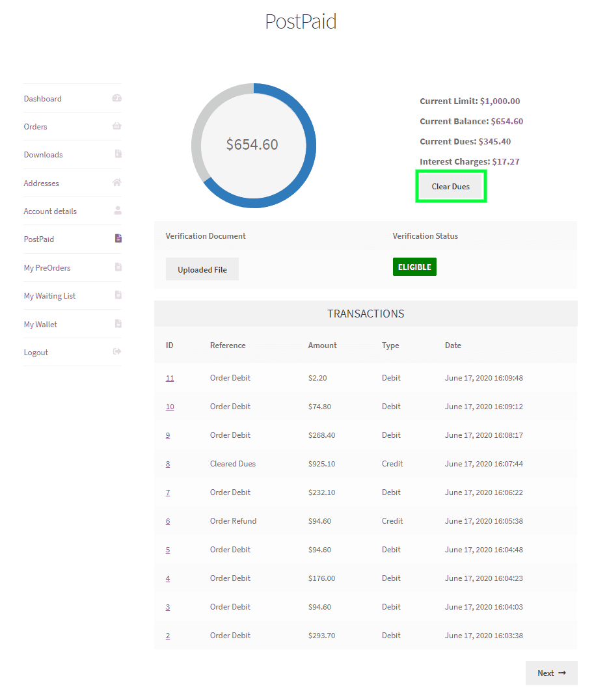Open transaction ID 5 link
Screen dimensions: 594x700
coord(168,550)
